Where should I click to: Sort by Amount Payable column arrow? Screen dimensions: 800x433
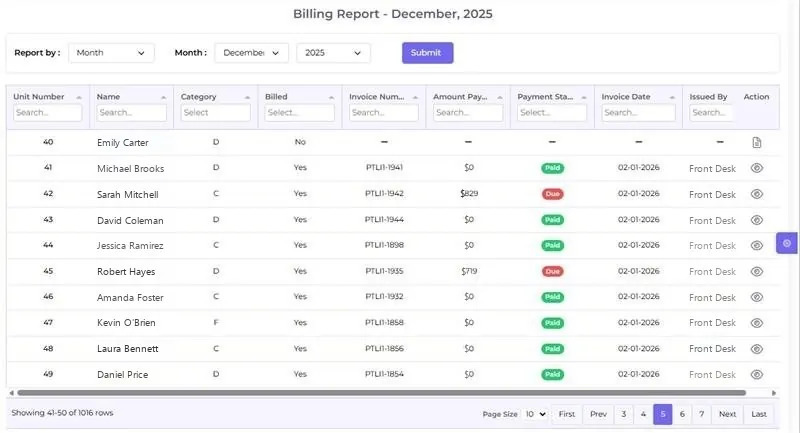coord(499,97)
